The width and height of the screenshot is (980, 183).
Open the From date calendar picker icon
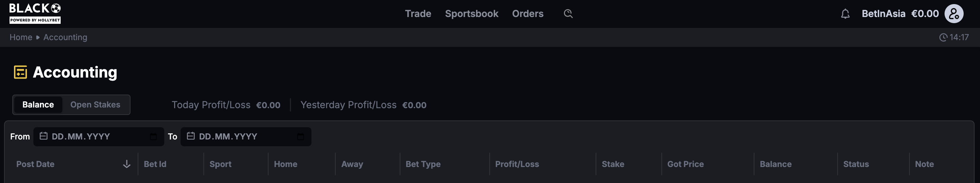coord(153,137)
